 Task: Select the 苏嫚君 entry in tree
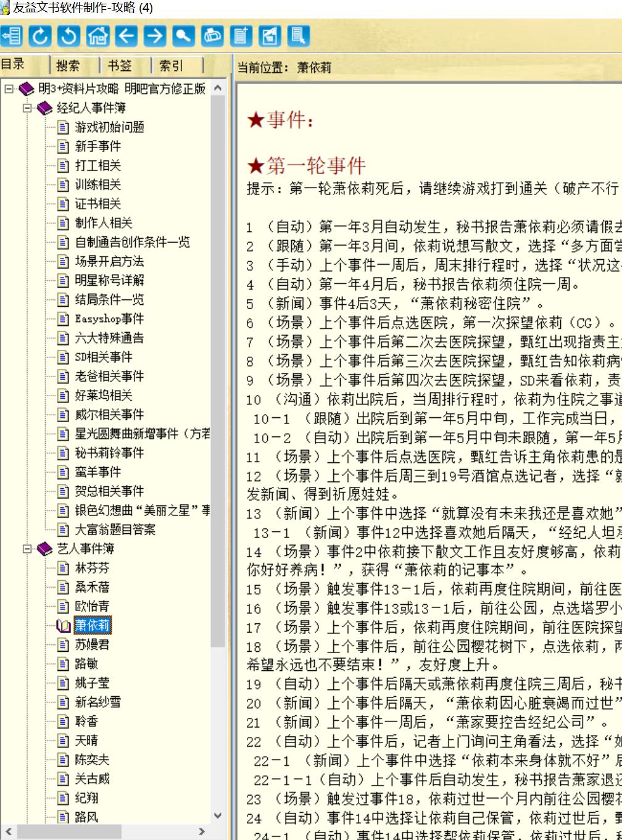point(92,644)
